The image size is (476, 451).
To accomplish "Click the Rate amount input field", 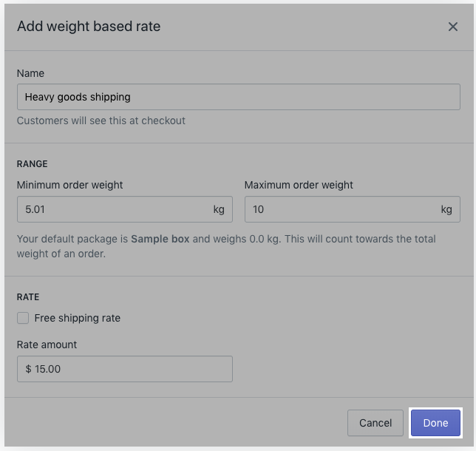I will (x=125, y=369).
